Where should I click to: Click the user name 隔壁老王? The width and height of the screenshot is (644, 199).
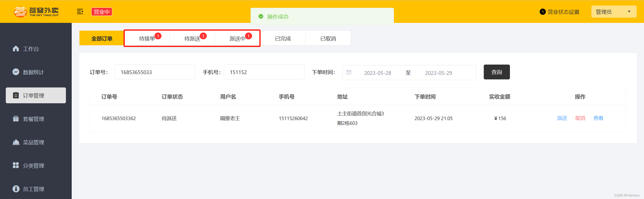[x=230, y=118]
